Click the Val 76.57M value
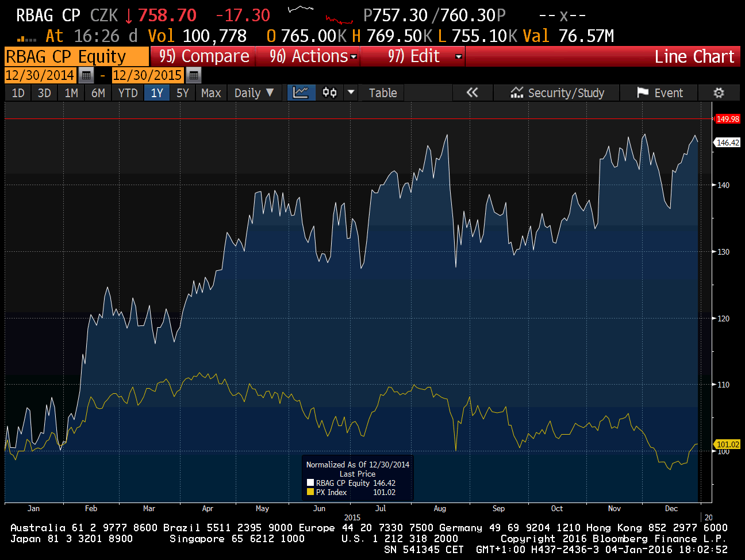 pos(569,36)
